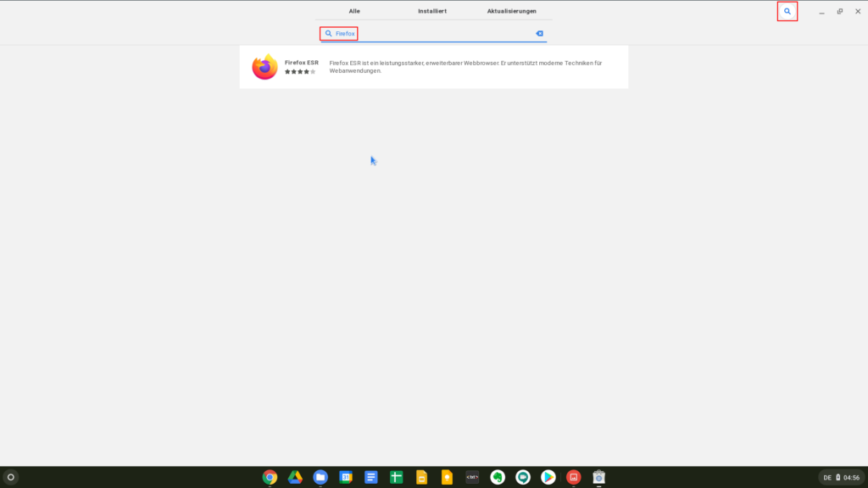Viewport: 868px width, 488px height.
Task: Open the Firefox ESR result icon
Action: coord(264,67)
